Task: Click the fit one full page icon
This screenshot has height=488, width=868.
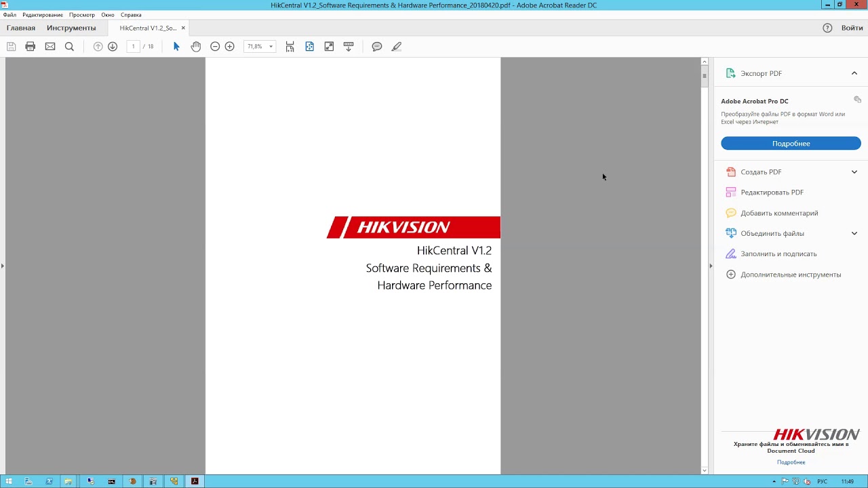Action: (309, 47)
